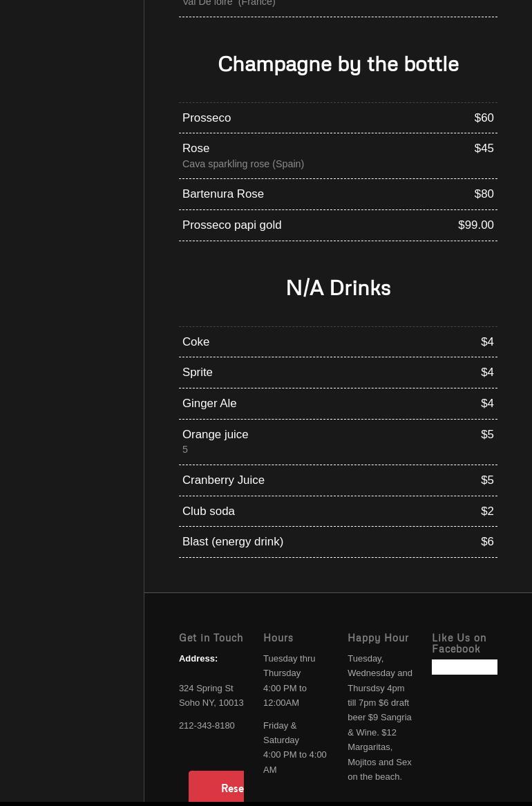Click the Cranberry Juice item
532x806 pixels.
223,480
